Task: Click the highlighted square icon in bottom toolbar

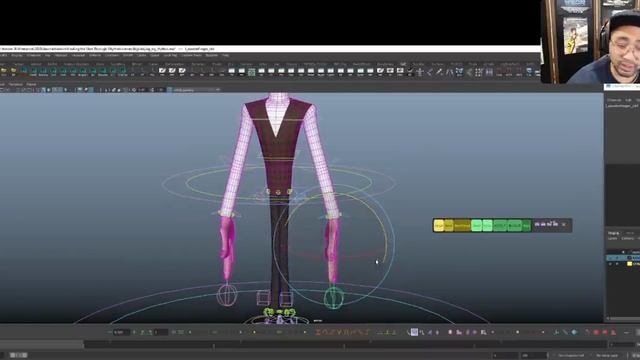Action: click(x=414, y=332)
